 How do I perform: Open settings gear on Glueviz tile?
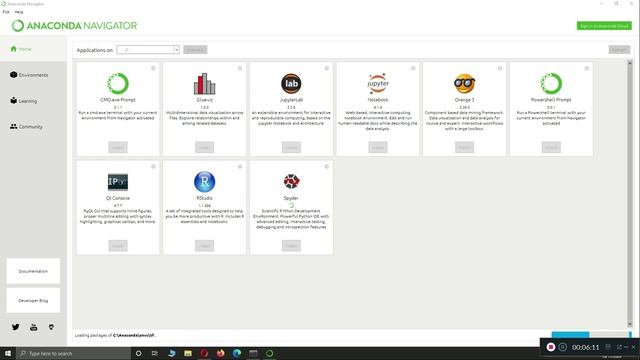point(240,68)
